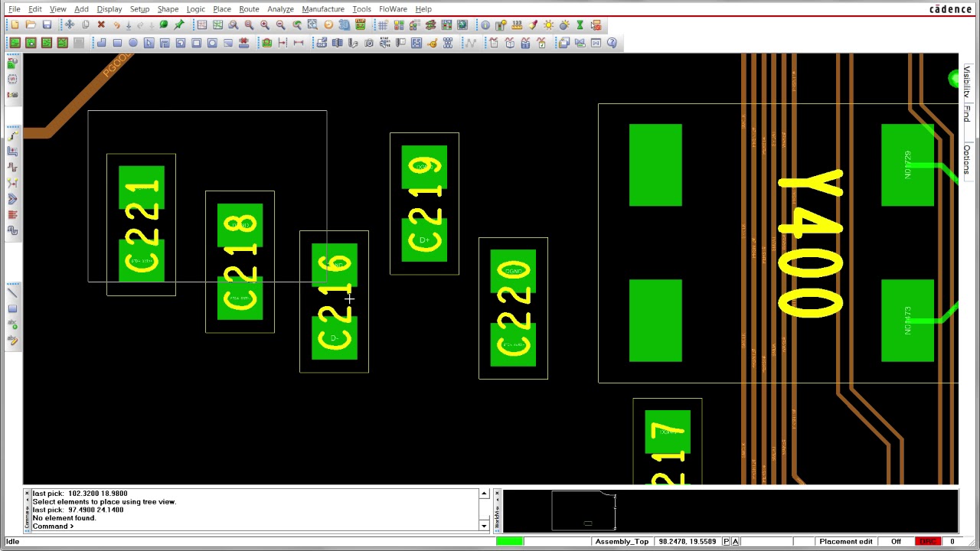Open the Display menu
980x551 pixels.
pyautogui.click(x=109, y=9)
